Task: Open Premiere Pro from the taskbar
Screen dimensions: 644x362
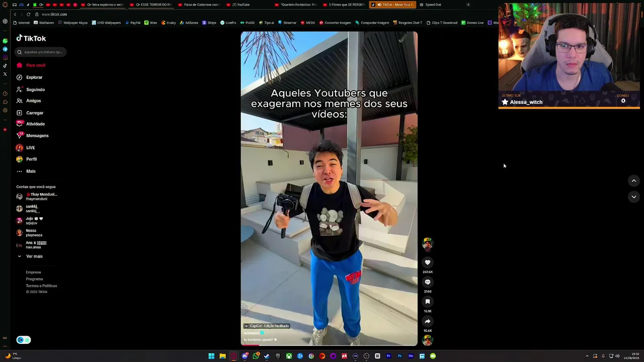Action: 388,356
